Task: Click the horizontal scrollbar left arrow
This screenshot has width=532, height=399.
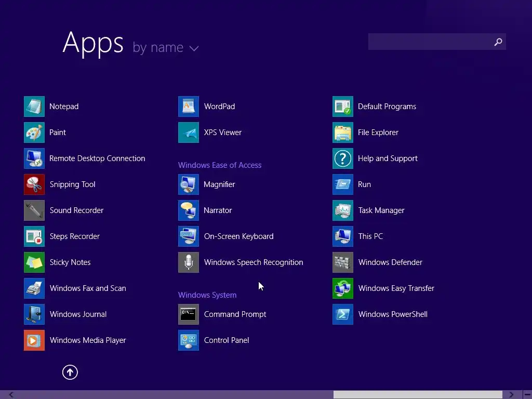Action: pos(11,395)
